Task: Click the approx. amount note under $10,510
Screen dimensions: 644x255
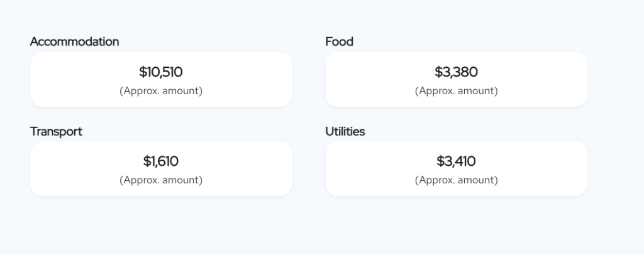Action: click(x=161, y=91)
